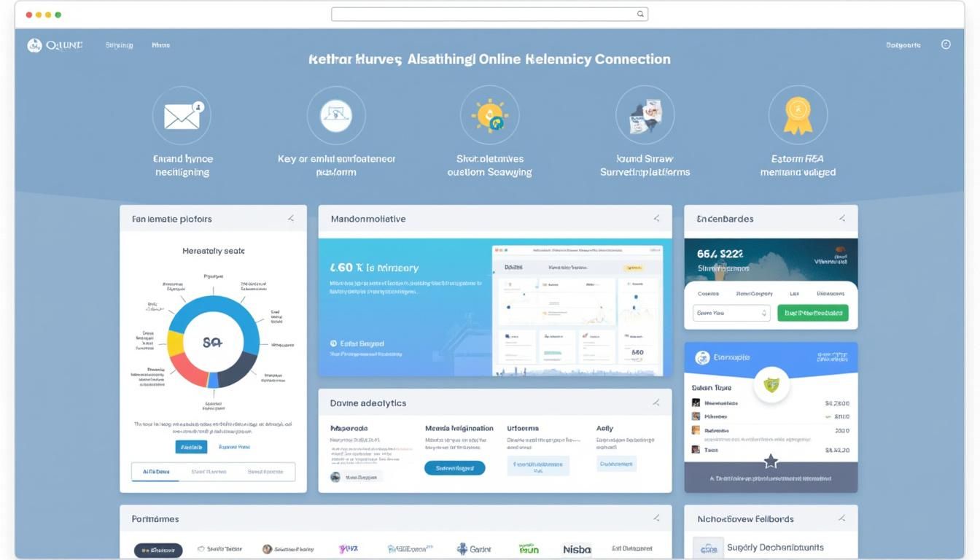Click the avatar thumbnail in Davine adeactics
The image size is (980, 560).
335,478
